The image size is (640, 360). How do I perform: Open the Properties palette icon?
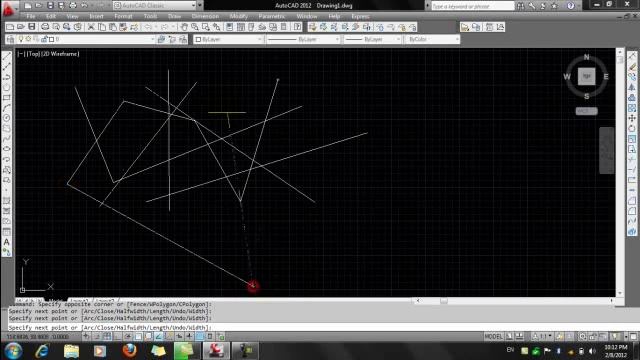coord(230,27)
